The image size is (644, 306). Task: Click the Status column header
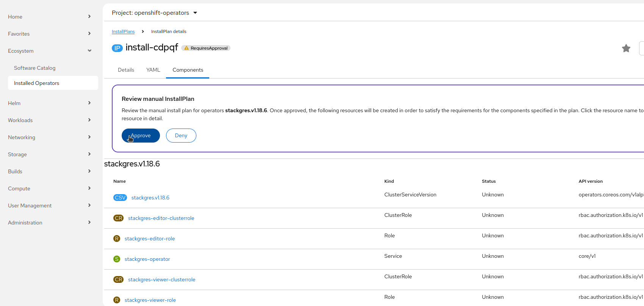point(489,181)
